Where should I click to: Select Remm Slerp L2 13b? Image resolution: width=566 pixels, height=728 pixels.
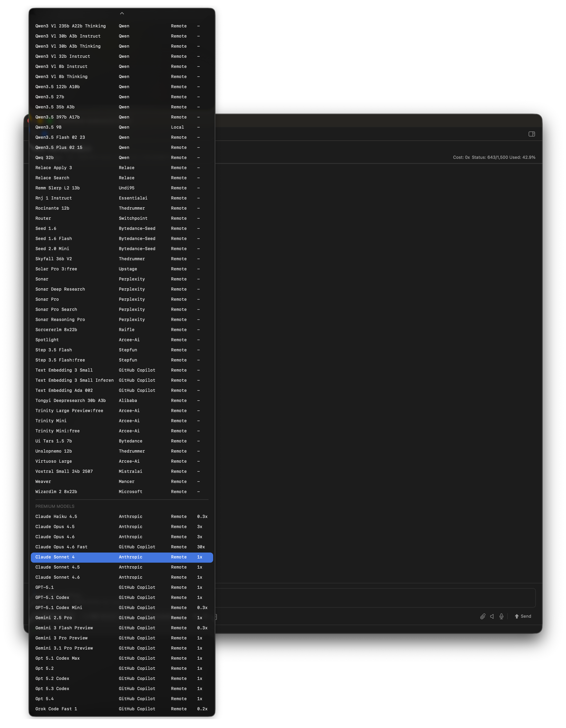click(x=122, y=188)
